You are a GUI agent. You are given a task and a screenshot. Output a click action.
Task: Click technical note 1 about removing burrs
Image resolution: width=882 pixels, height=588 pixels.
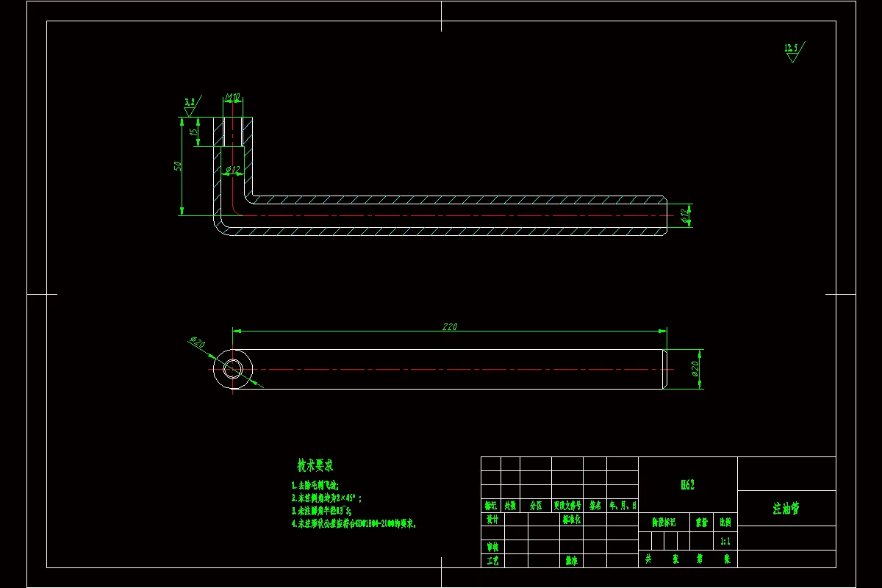(315, 486)
